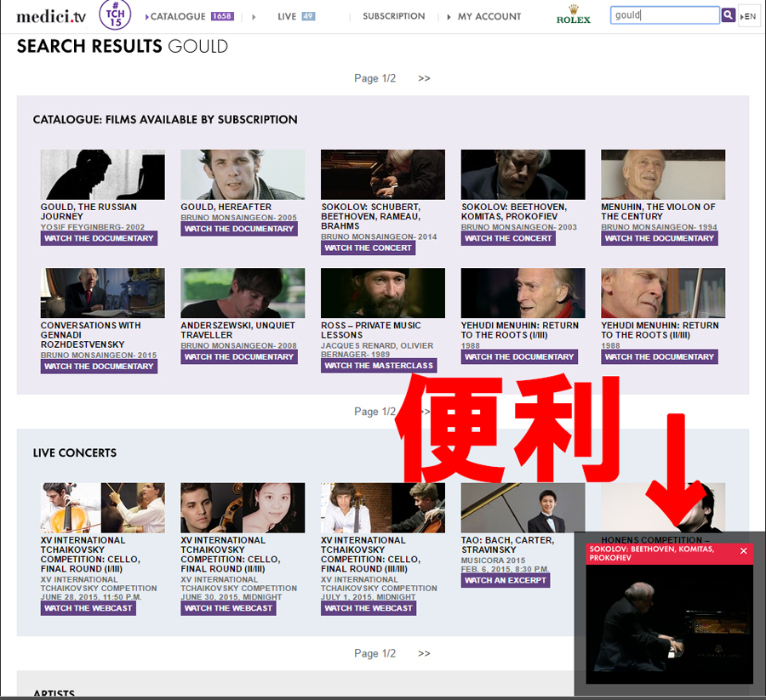The height and width of the screenshot is (700, 766).
Task: Watch the webcast Cello Final Round (III/III)
Action: [369, 608]
